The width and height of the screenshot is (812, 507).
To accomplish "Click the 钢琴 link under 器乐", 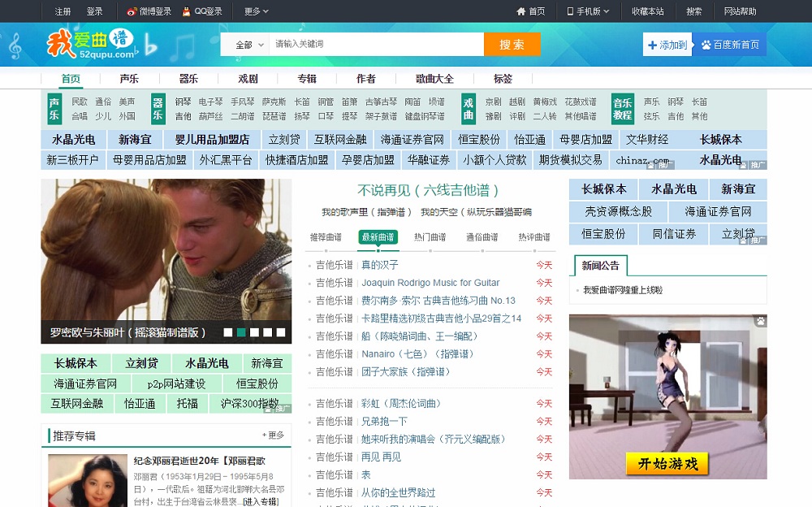I will point(183,102).
